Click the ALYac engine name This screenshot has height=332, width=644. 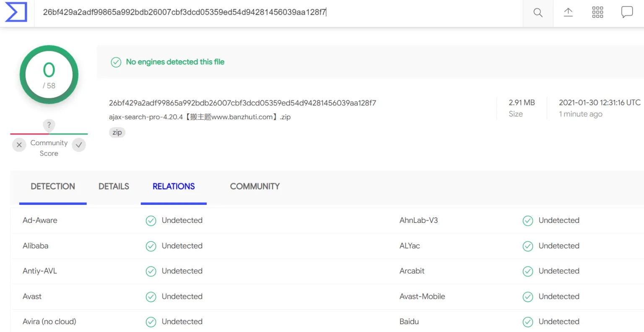(x=410, y=246)
